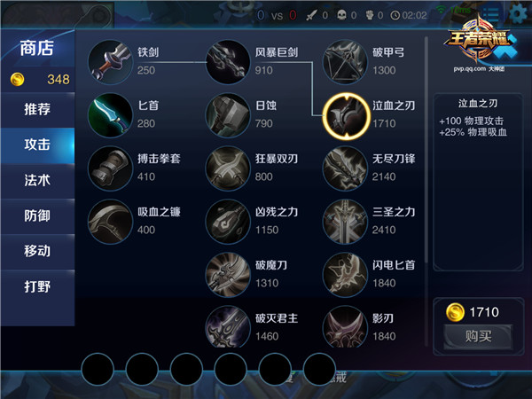This screenshot has height=399, width=532.
Task: Select the 风暴巨剑 item icon
Action: pos(228,62)
